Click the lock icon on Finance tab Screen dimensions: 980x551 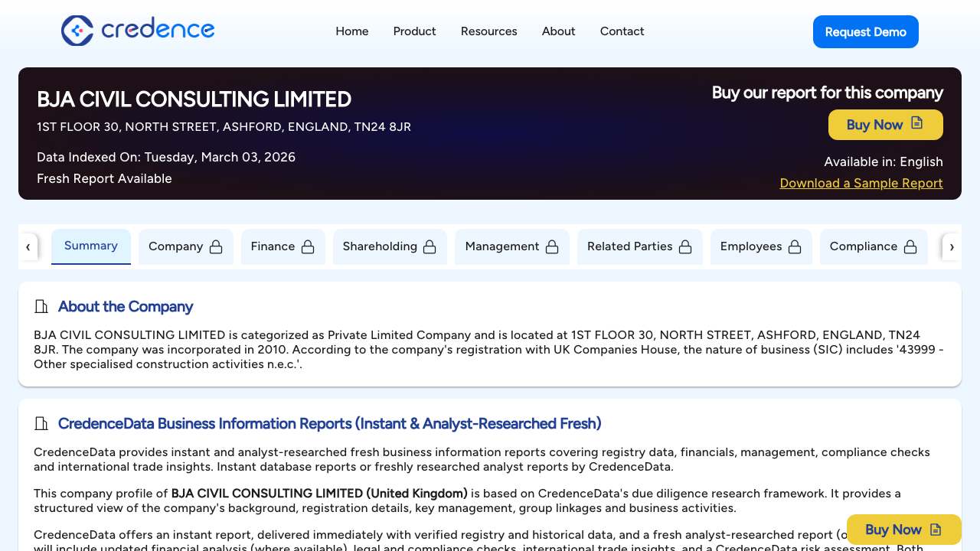[x=308, y=246]
